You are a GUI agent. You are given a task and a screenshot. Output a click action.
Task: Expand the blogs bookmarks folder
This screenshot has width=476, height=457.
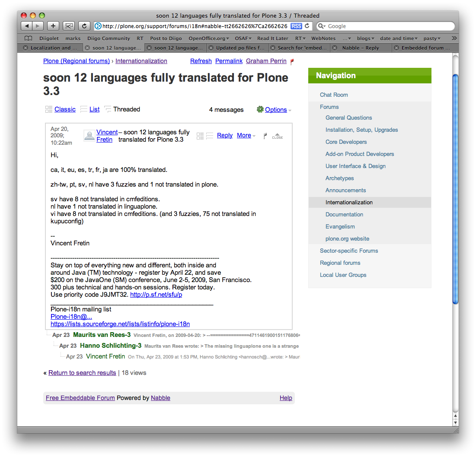pos(365,38)
